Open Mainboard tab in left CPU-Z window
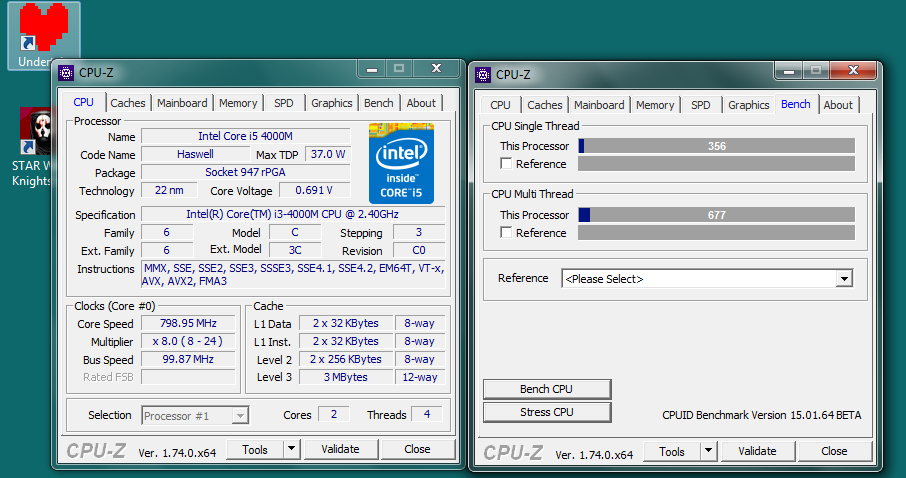This screenshot has width=906, height=478. [182, 103]
